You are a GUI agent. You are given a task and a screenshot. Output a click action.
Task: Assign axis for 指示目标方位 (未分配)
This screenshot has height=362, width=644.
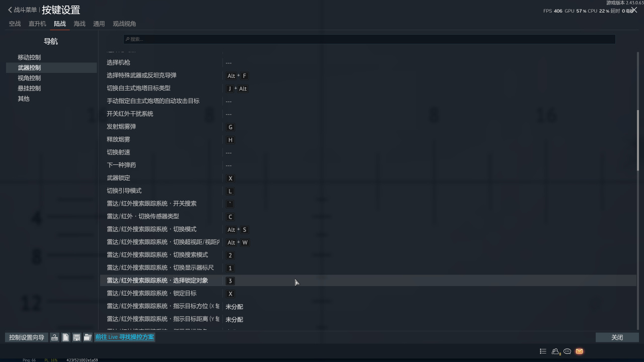coord(234,307)
